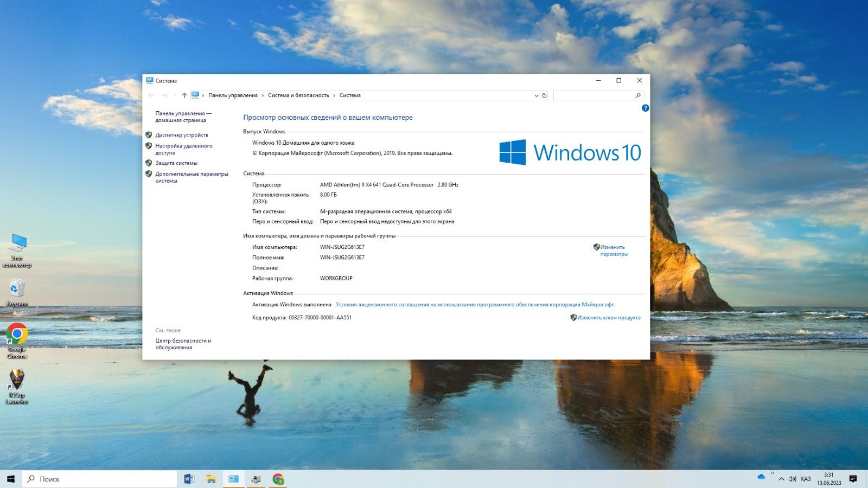This screenshot has width=868, height=488.
Task: Click processor value AMD Athlon II X4 641
Action: tap(389, 185)
